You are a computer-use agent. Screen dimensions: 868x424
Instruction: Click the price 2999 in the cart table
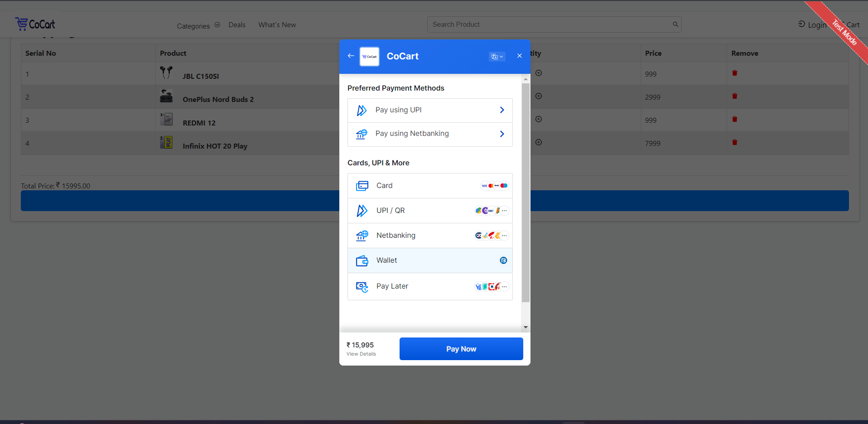click(x=652, y=97)
